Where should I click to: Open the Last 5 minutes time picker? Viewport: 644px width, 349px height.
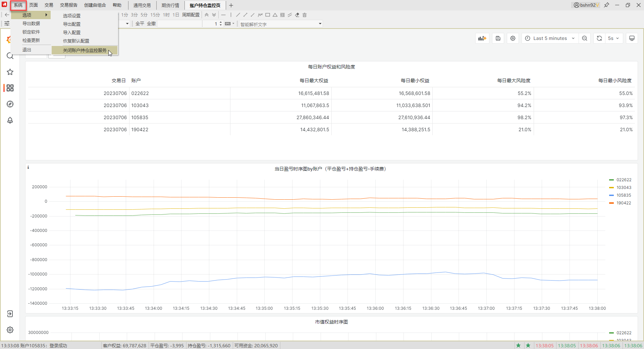(x=550, y=38)
